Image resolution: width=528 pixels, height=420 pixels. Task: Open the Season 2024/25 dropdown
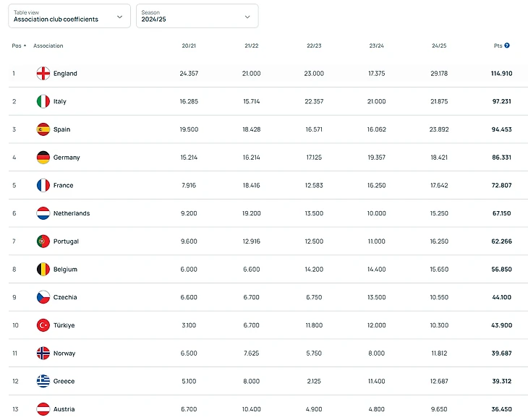pos(197,16)
